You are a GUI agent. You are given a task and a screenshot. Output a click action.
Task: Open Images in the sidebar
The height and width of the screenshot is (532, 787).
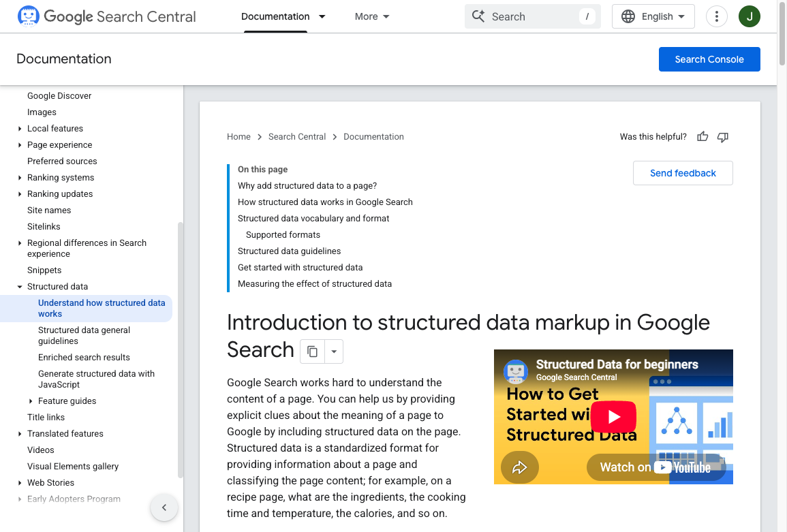tap(42, 112)
